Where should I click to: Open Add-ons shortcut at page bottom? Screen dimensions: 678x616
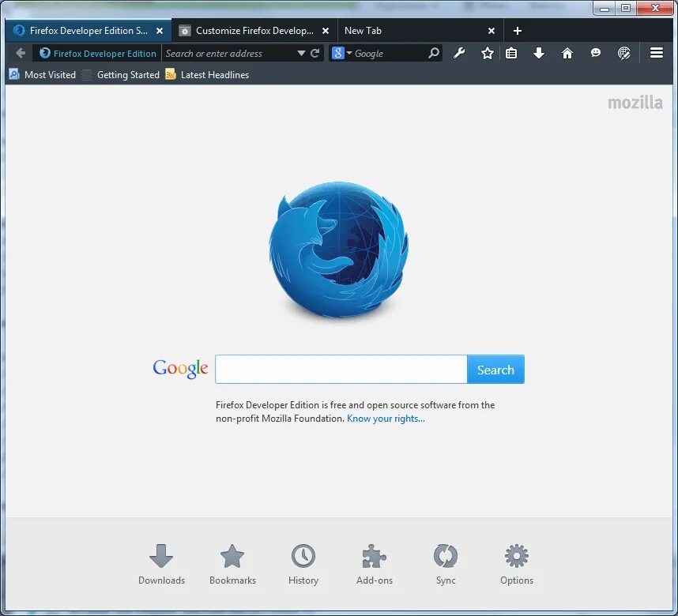click(x=375, y=564)
